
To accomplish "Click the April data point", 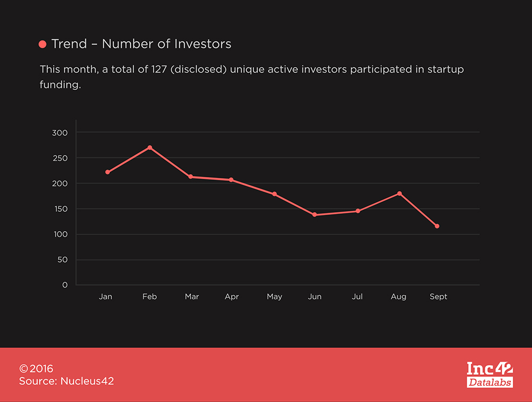I will pyautogui.click(x=231, y=180).
